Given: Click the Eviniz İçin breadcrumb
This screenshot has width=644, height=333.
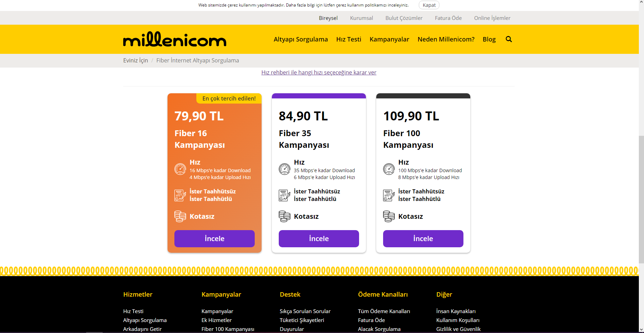Looking at the screenshot, I should [x=136, y=60].
